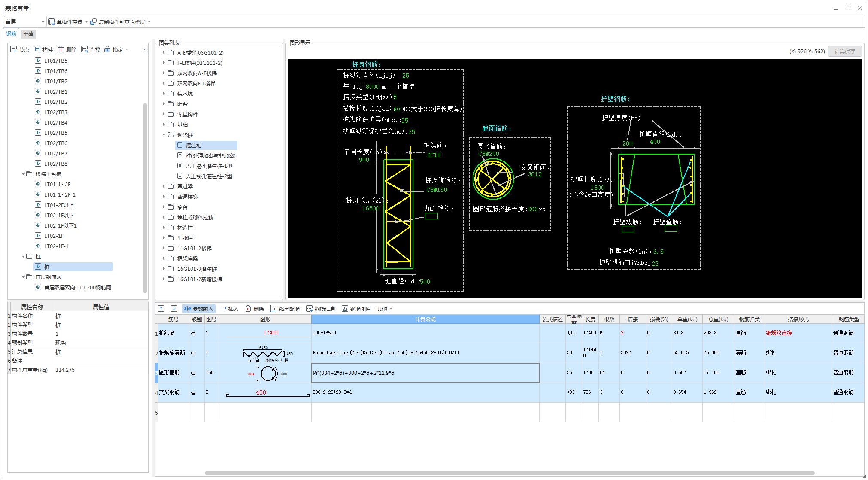Select LT01/TB5 component item
868x480 pixels.
click(x=56, y=61)
